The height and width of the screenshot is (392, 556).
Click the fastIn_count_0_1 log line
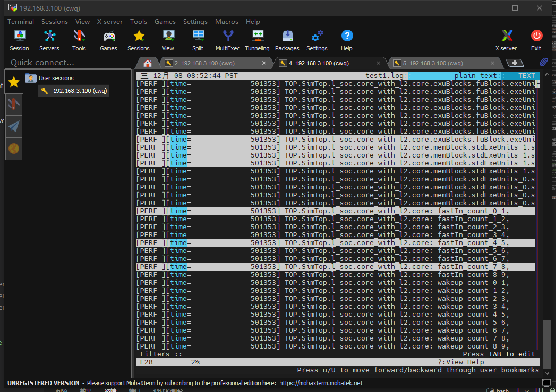tap(336, 211)
